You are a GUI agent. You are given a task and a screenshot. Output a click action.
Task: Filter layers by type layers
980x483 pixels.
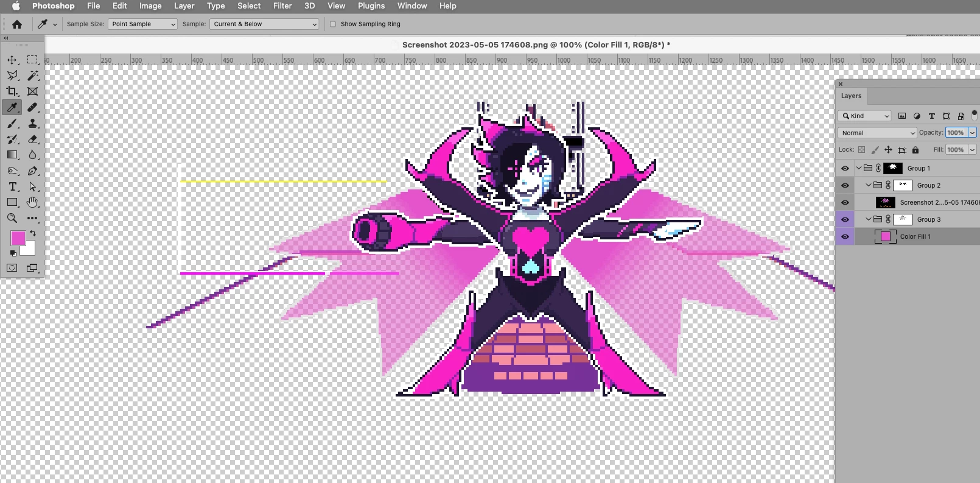coord(931,116)
